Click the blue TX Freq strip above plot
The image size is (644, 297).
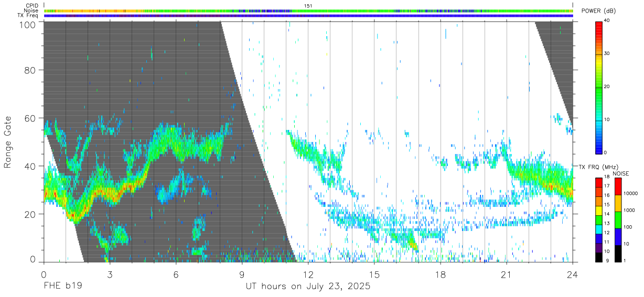point(308,16)
